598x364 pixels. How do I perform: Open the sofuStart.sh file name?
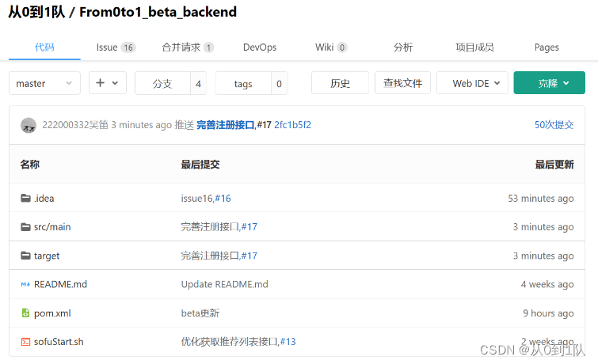click(x=59, y=342)
